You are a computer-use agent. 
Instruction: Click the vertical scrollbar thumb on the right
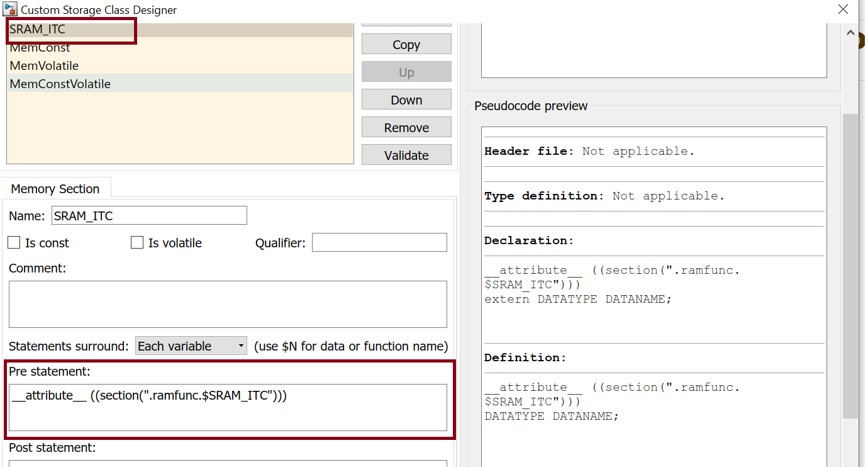(850, 264)
